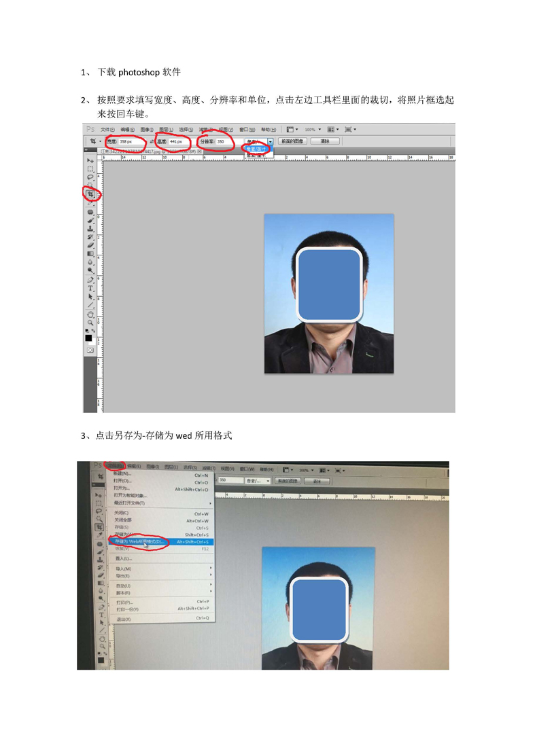Select the Dodge tool in step 2 screenshot

[x=90, y=270]
